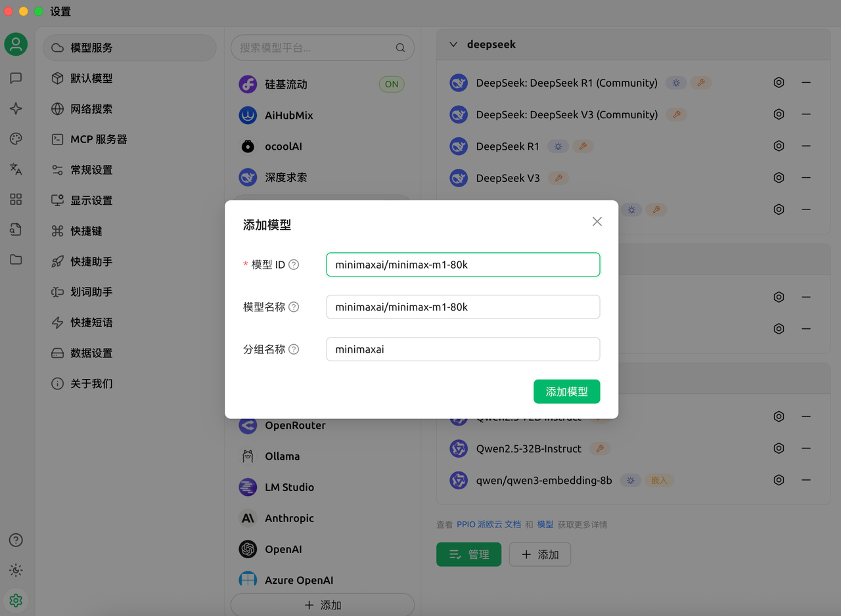Open the files folder sidebar icon
The image size is (841, 616).
coord(16,259)
